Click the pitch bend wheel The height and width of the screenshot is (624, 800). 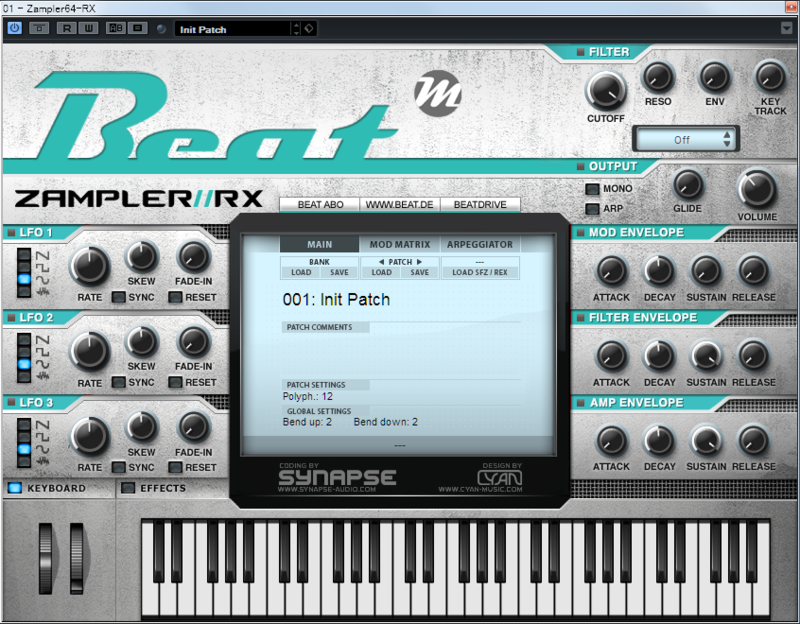pyautogui.click(x=45, y=558)
